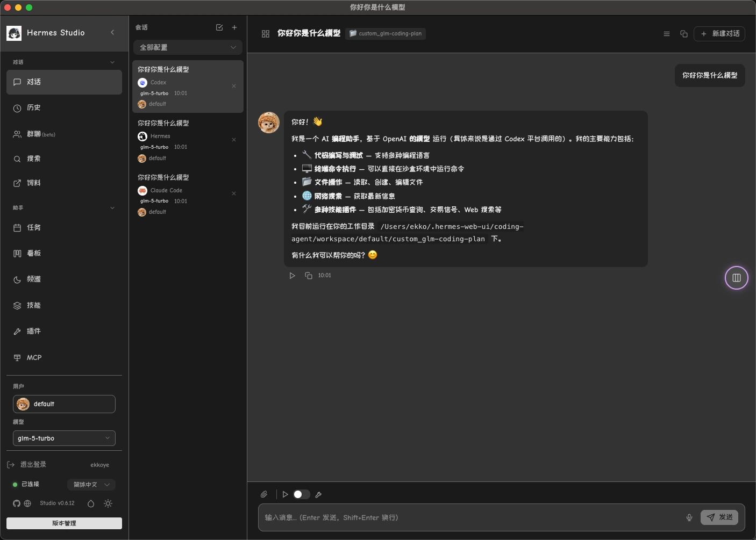Open the 搜索 search page

point(64,159)
